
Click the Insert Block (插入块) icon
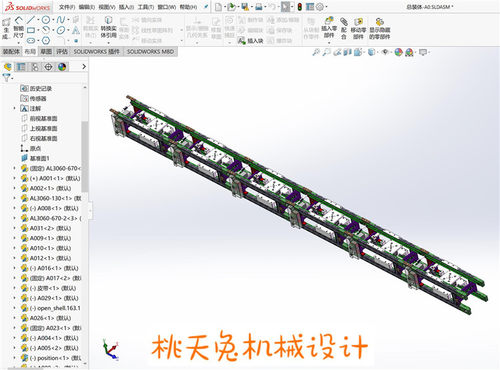click(241, 41)
